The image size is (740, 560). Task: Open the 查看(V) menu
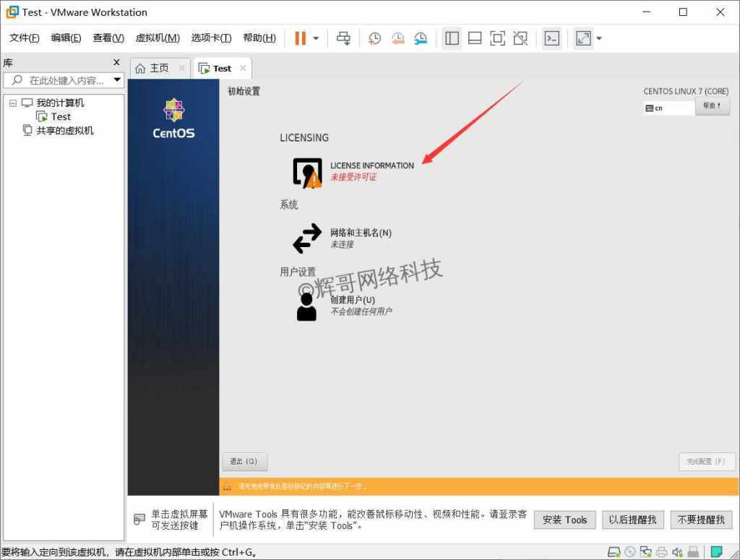pyautogui.click(x=108, y=38)
